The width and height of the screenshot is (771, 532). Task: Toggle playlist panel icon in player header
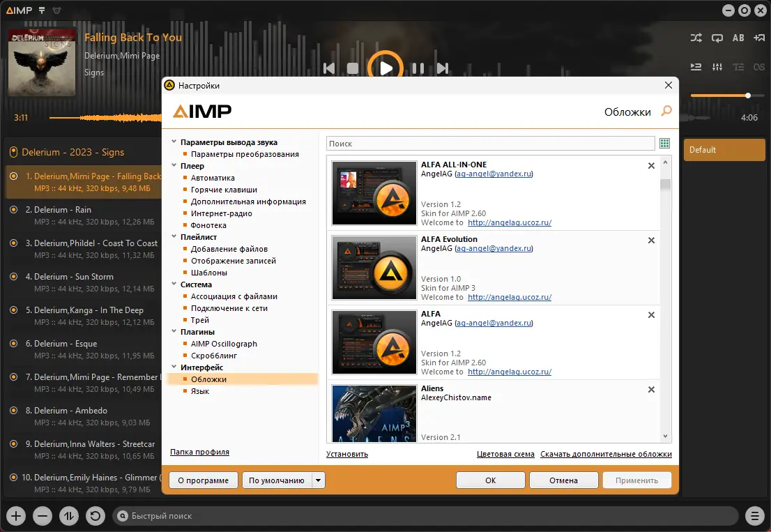(696, 67)
